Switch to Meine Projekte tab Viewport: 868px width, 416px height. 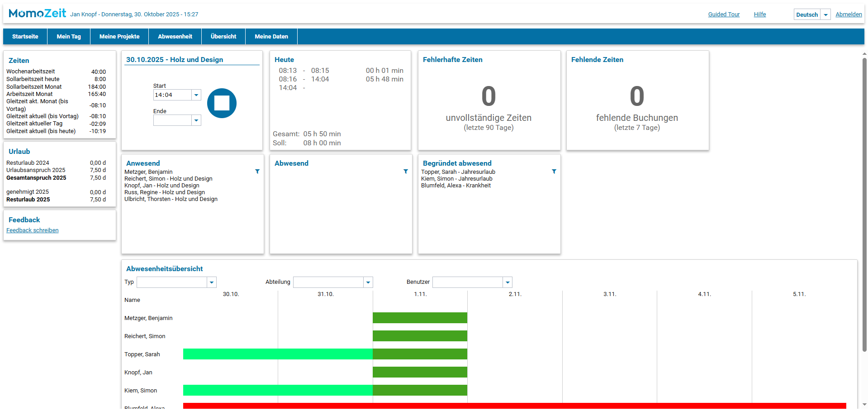[x=119, y=37]
